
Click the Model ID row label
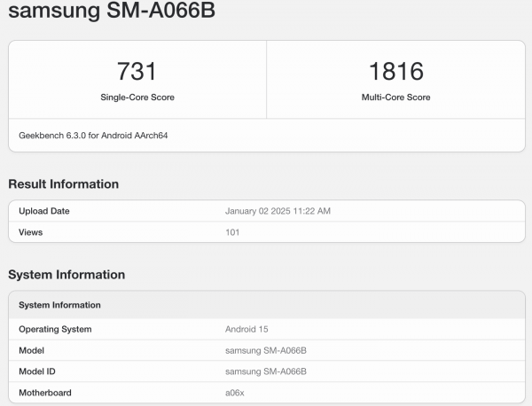[37, 371]
